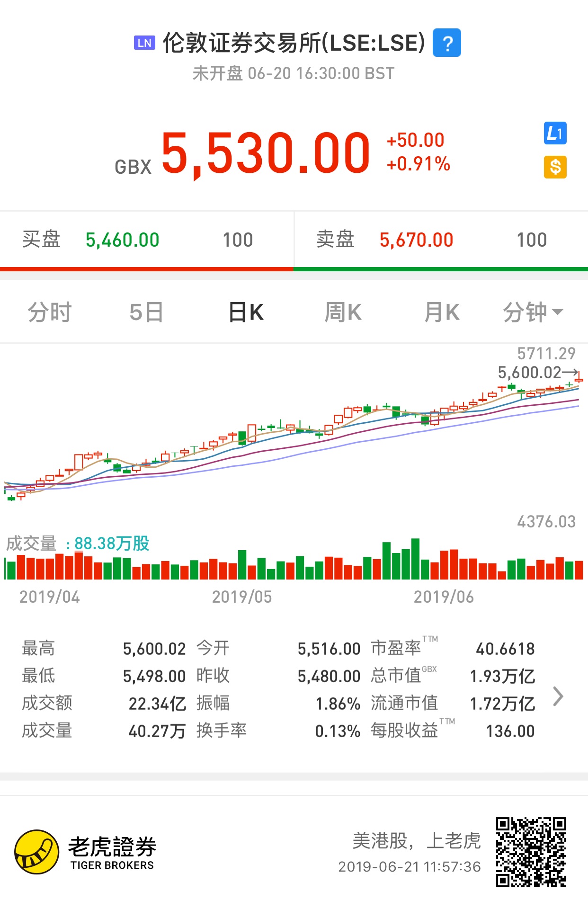Image resolution: width=588 pixels, height=909 pixels.
Task: Select the 日K chart tab
Action: point(246,312)
